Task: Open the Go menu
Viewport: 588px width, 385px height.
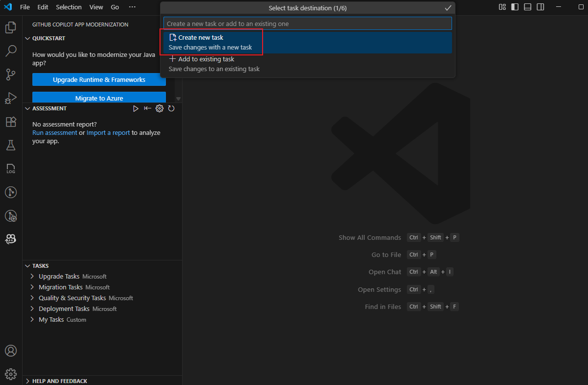Action: tap(114, 7)
